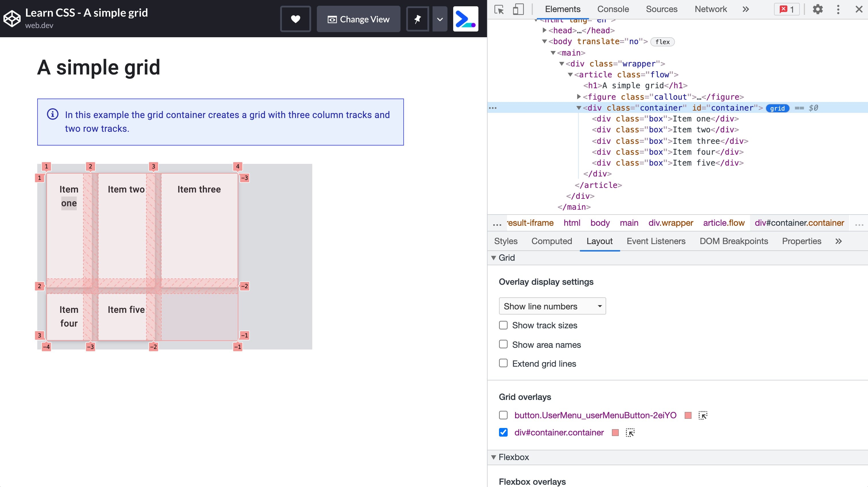Click the grid overlay icon for div#container
The height and width of the screenshot is (487, 868).
(x=630, y=432)
